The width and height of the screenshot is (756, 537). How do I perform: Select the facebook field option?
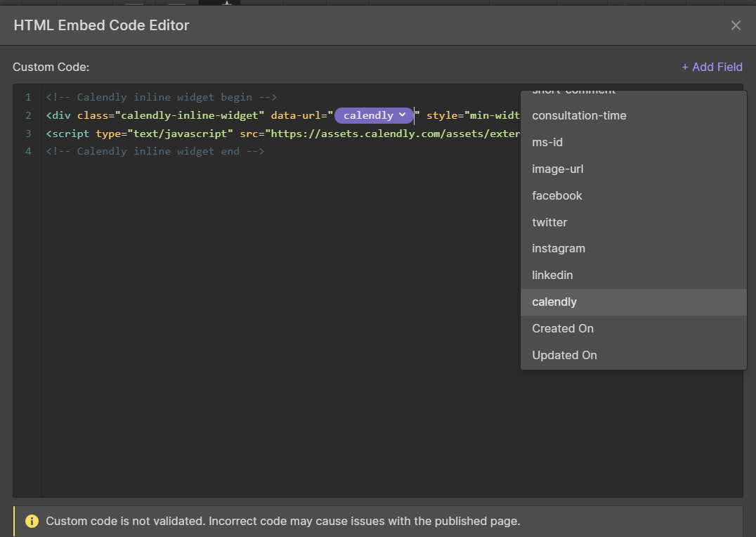tap(556, 195)
